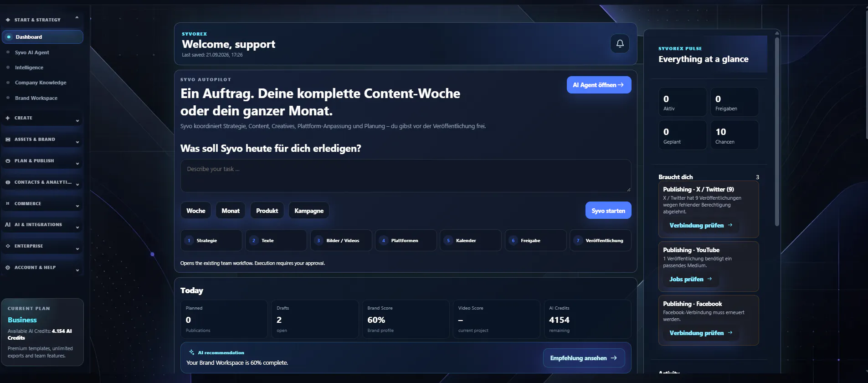This screenshot has width=868, height=383.
Task: Expand the Create section chevron
Action: click(x=77, y=121)
